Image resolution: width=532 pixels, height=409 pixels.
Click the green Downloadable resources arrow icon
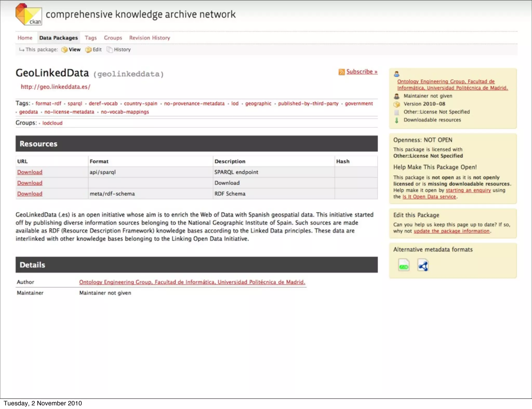point(397,120)
